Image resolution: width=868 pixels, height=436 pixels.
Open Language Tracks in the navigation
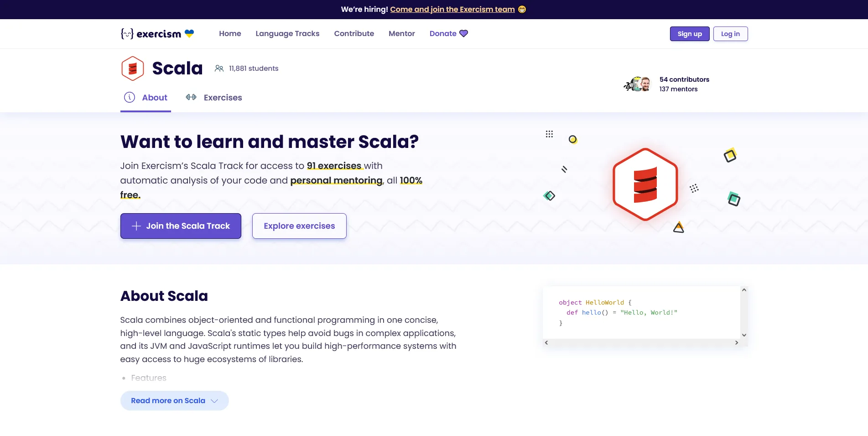287,33
